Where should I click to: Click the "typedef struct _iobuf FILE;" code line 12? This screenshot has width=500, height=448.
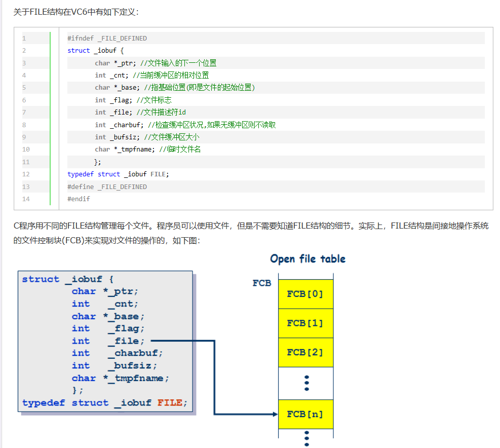118,174
